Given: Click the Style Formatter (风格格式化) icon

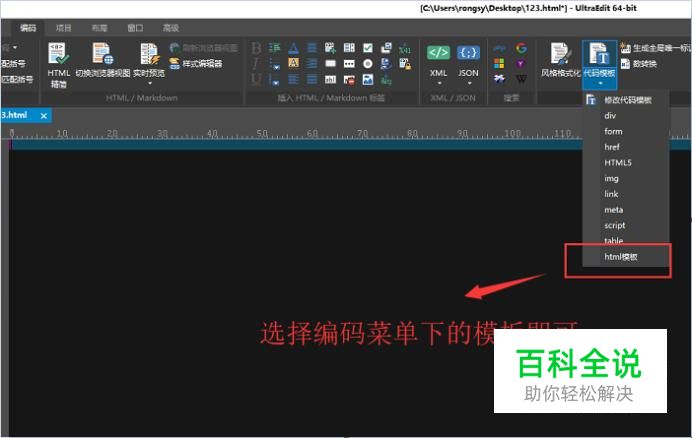Looking at the screenshot, I should click(560, 54).
